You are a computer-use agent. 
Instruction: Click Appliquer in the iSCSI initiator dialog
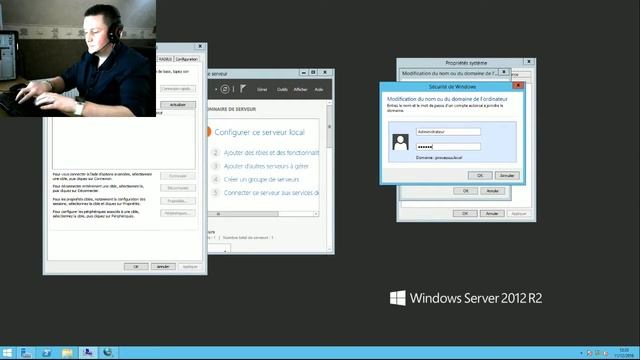190,267
